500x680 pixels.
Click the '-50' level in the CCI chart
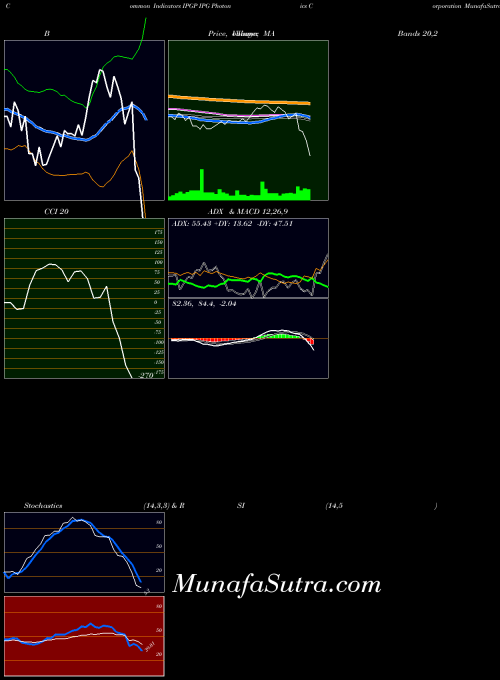point(158,322)
